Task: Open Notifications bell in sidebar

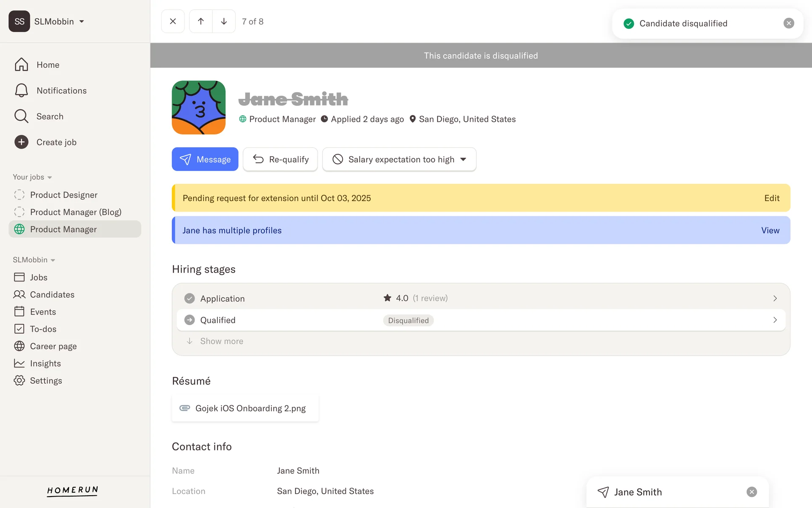Action: coord(22,91)
